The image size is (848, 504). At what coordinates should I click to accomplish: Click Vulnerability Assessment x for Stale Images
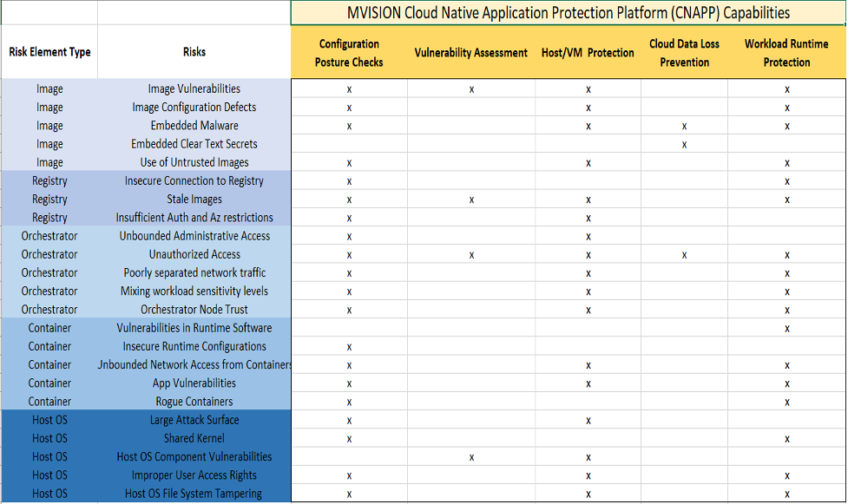(x=471, y=200)
